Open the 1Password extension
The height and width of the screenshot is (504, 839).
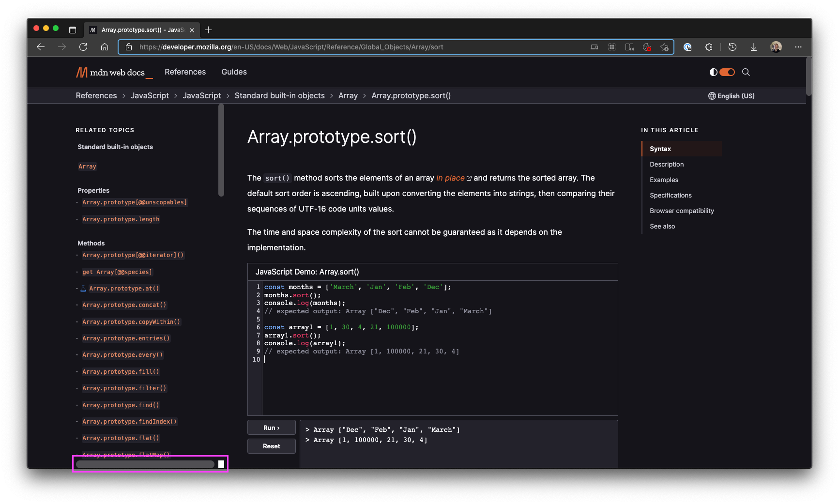click(687, 47)
